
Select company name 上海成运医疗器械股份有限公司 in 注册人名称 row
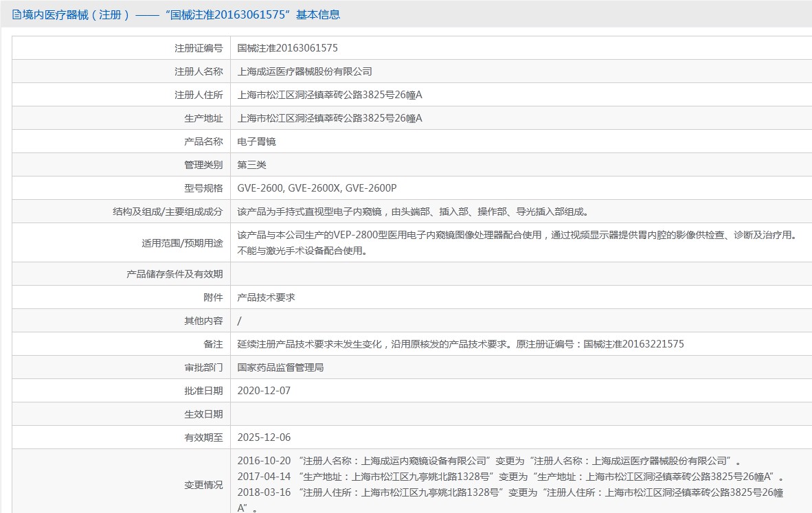(304, 71)
